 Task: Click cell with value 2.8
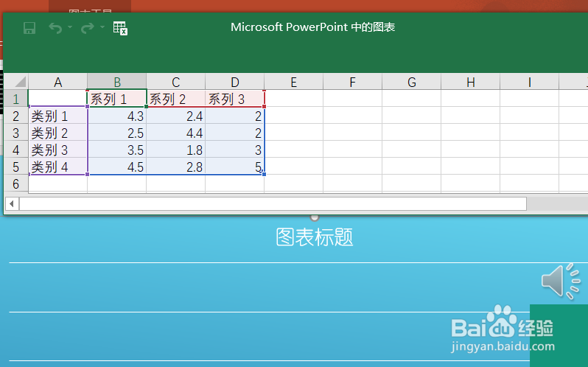(176, 167)
